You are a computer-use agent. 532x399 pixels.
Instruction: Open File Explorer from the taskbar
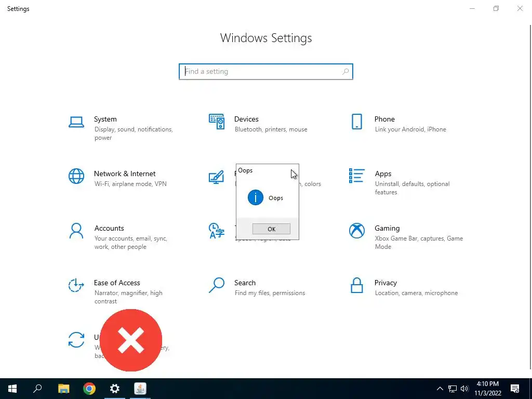[x=63, y=389]
